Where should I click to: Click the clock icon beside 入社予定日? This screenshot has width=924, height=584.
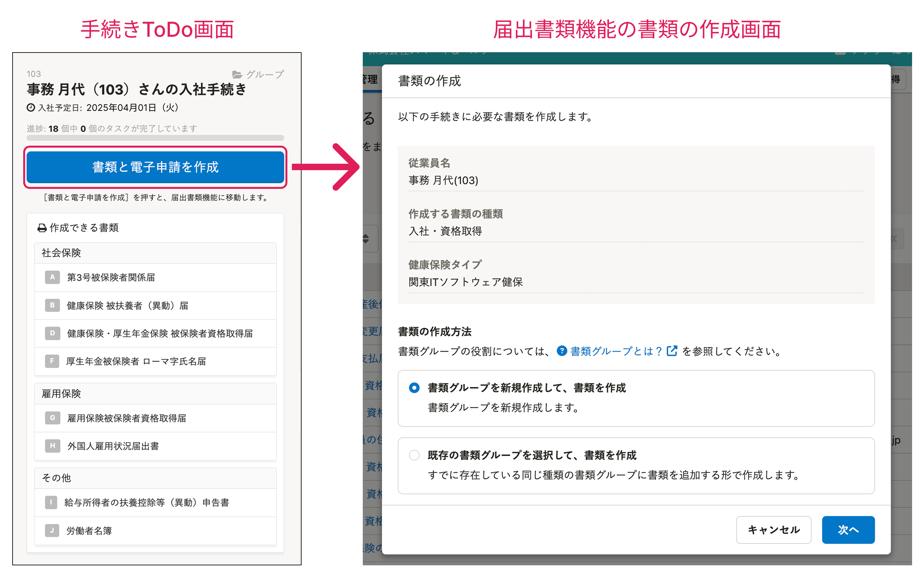click(31, 108)
